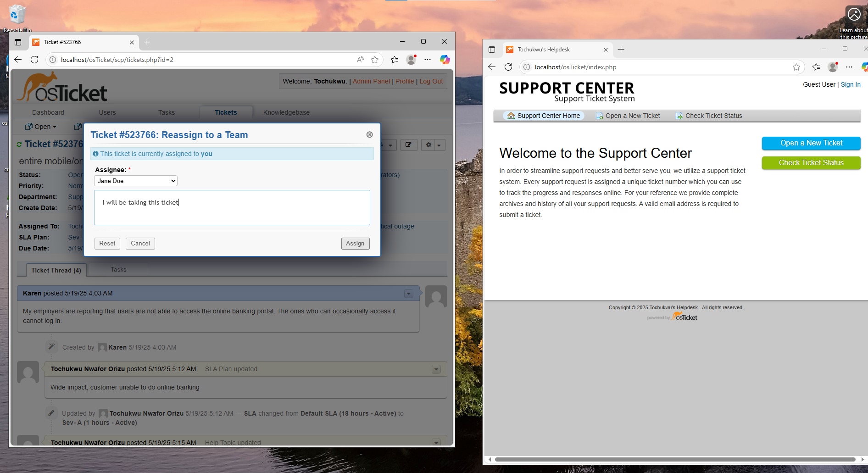This screenshot has width=868, height=473.
Task: Open Settings and more menu in Helpdesk window
Action: [849, 67]
